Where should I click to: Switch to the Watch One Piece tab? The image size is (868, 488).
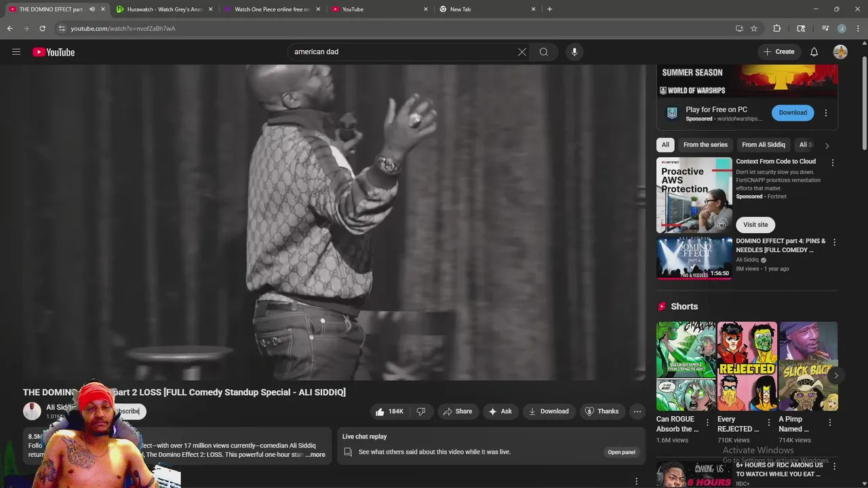point(271,9)
